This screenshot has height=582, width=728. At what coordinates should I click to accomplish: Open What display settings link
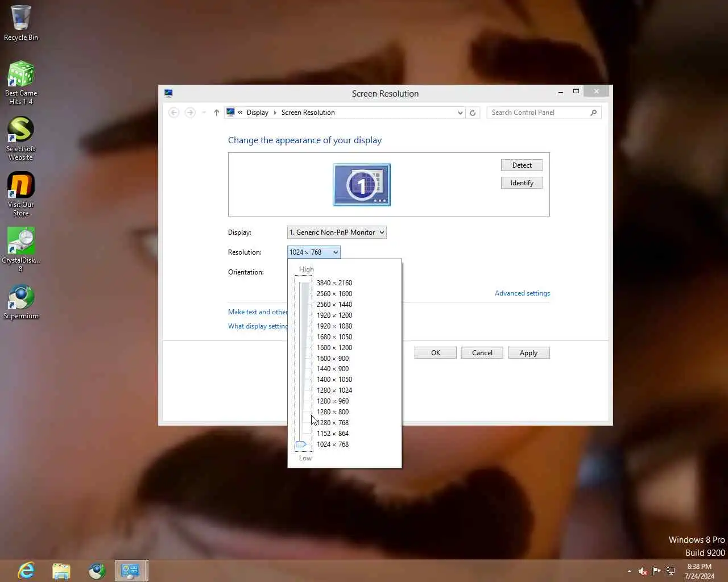tap(258, 326)
